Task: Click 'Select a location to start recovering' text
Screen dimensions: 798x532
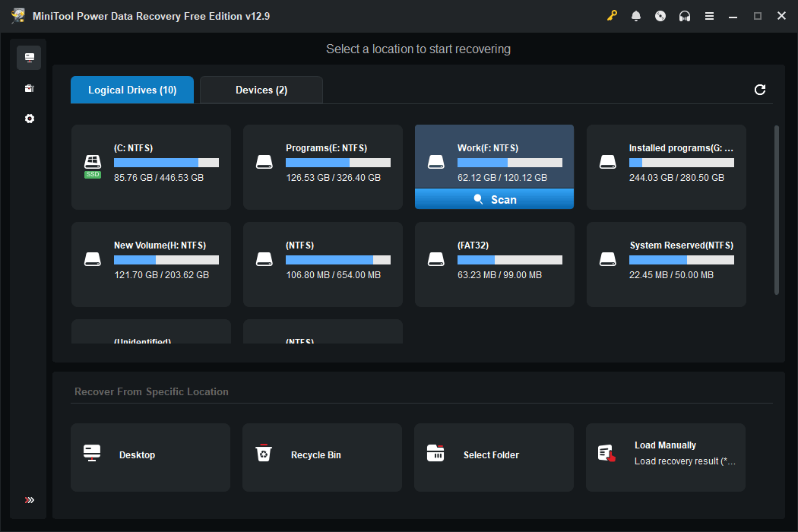Action: click(x=418, y=49)
